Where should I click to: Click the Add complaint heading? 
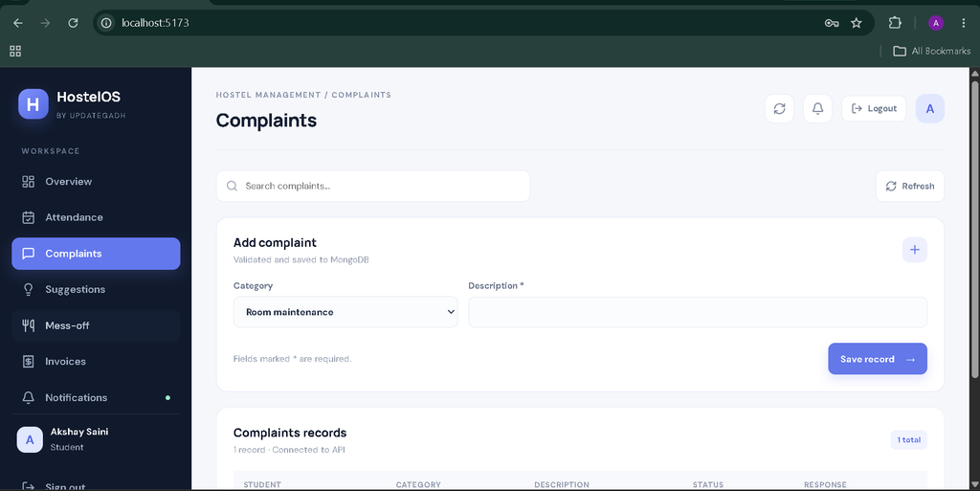click(275, 243)
